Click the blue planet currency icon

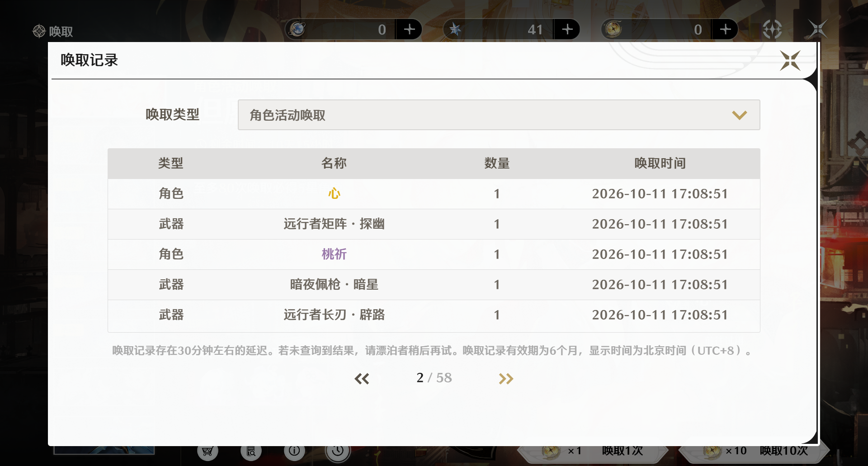click(x=297, y=29)
